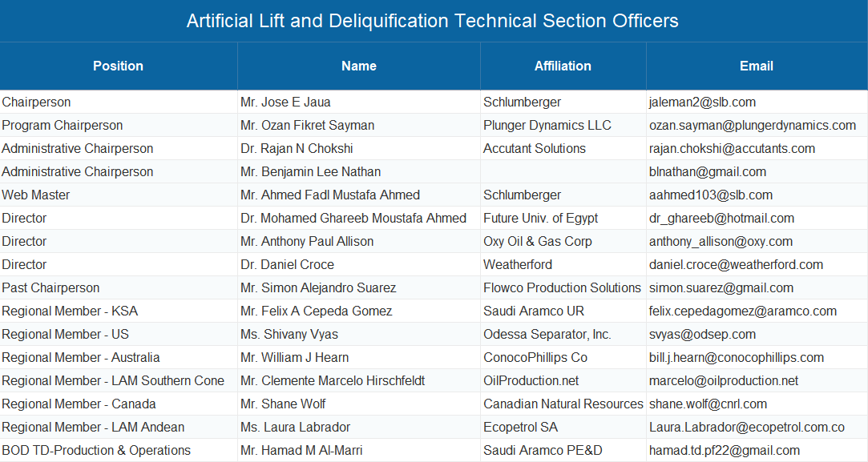Select the name Mr. Ahmed Fadl Mustafa Ahmed
This screenshot has width=868, height=462.
coord(330,195)
